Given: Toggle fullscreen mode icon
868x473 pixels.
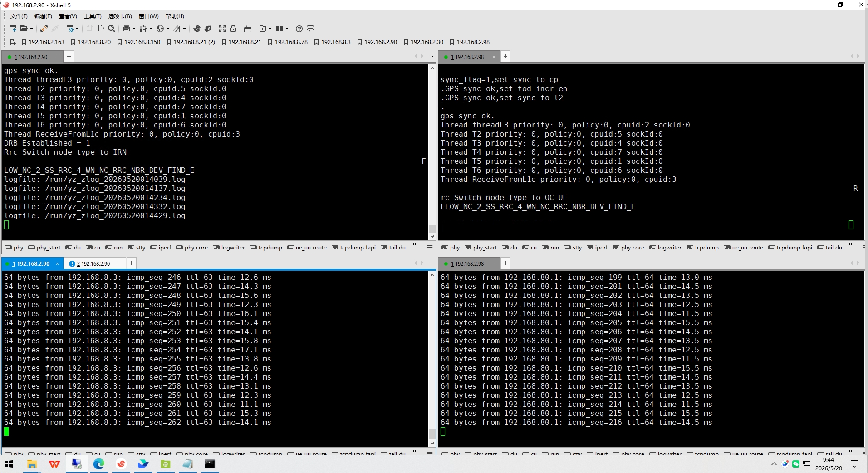Looking at the screenshot, I should click(x=222, y=29).
